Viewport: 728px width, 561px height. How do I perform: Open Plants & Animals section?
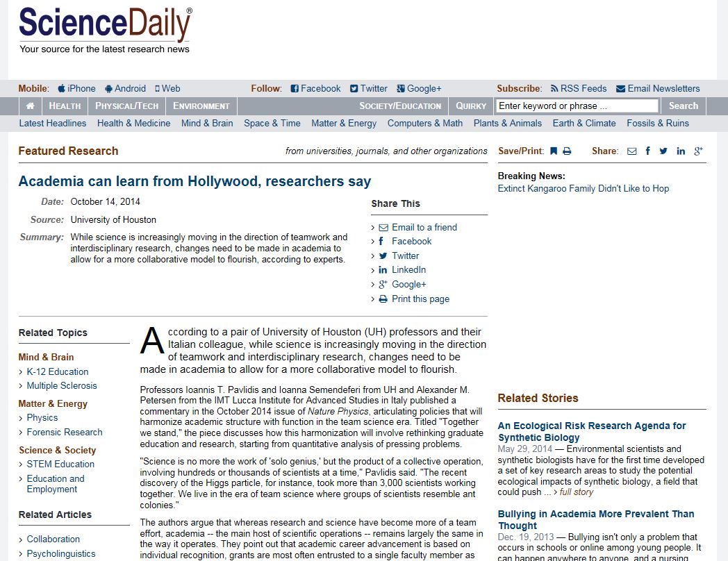(508, 124)
